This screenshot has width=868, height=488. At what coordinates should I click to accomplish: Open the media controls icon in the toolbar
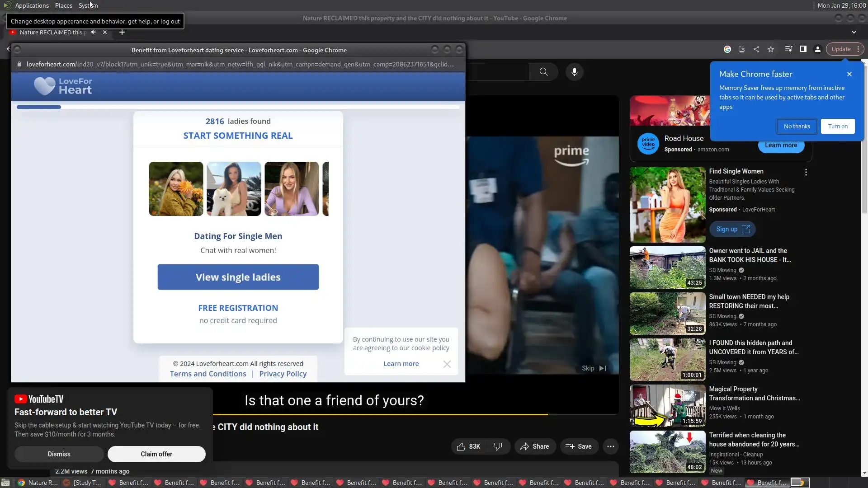click(x=788, y=49)
